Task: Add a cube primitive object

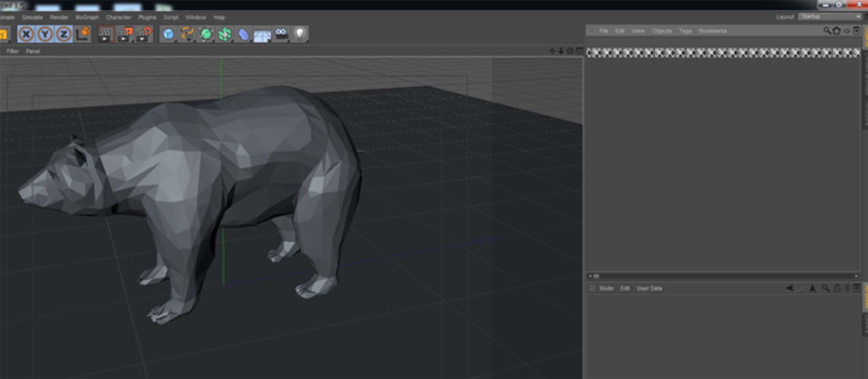Action: pos(168,35)
